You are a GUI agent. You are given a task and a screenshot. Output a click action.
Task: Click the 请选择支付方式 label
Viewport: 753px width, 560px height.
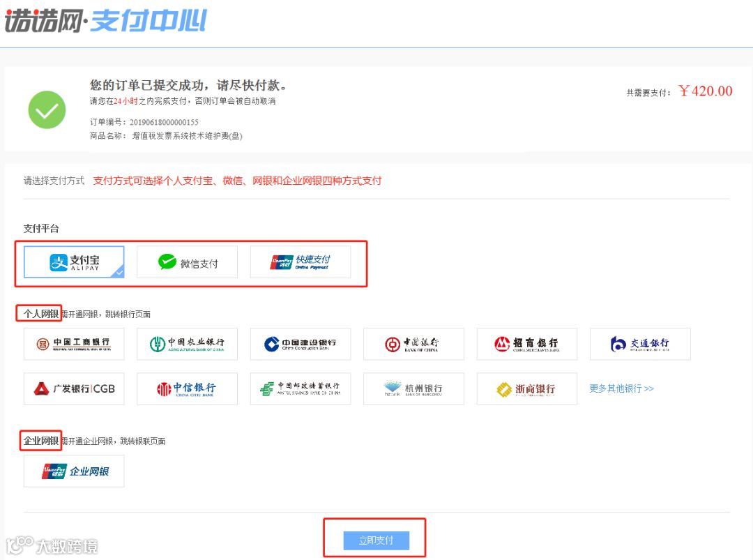click(x=54, y=181)
